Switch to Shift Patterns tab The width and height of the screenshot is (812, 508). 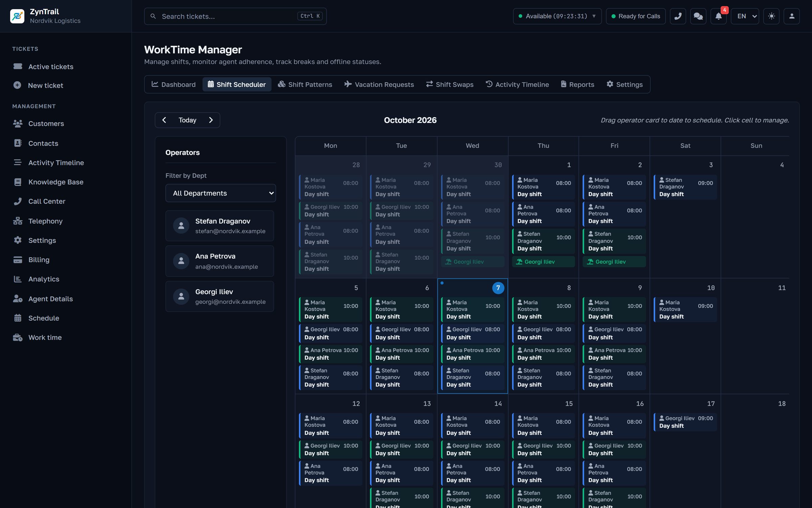point(305,84)
